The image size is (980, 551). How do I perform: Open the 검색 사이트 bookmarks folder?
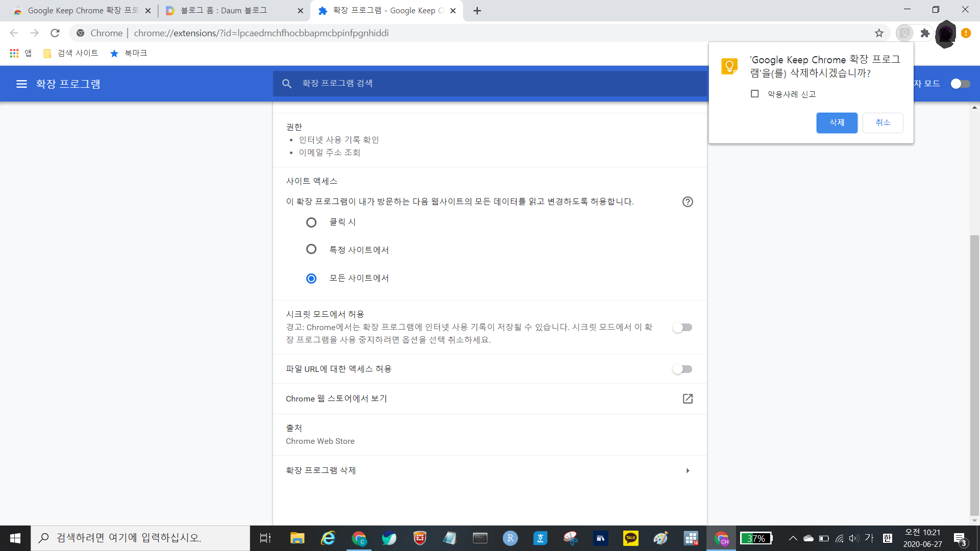point(71,53)
